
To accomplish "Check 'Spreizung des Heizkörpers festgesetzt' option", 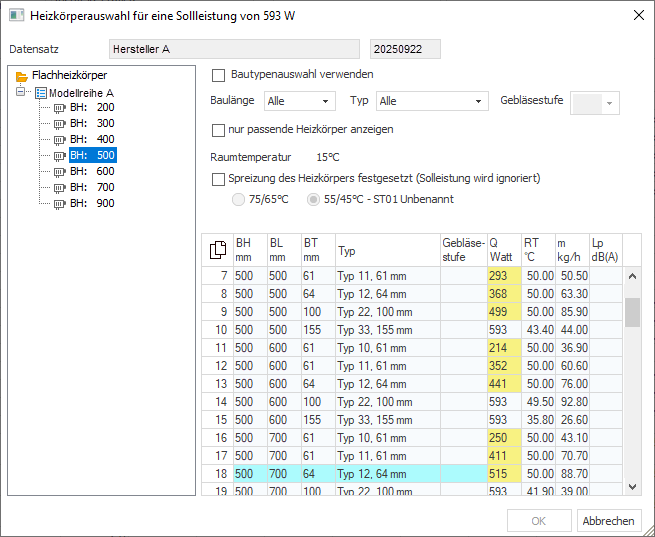I will click(218, 180).
